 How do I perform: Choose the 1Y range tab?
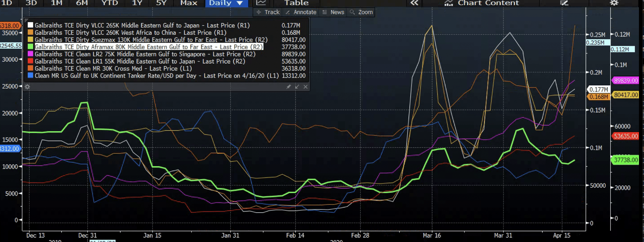pos(137,3)
